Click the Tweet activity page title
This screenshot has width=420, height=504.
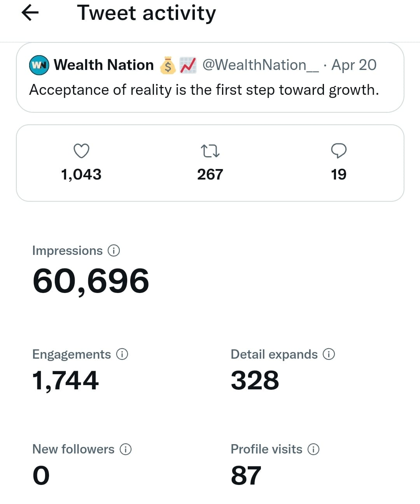pyautogui.click(x=146, y=13)
